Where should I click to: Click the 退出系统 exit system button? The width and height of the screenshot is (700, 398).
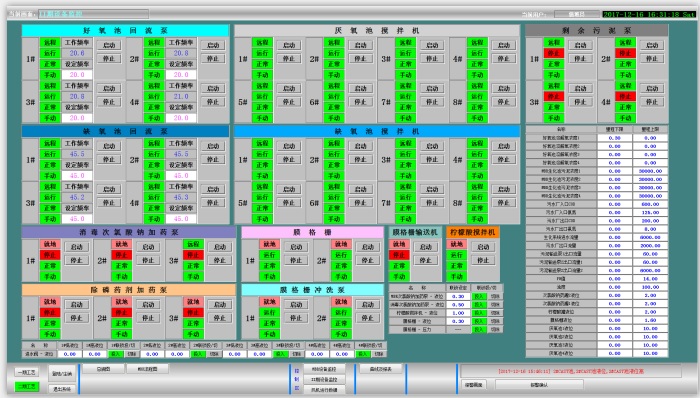pyautogui.click(x=62, y=389)
